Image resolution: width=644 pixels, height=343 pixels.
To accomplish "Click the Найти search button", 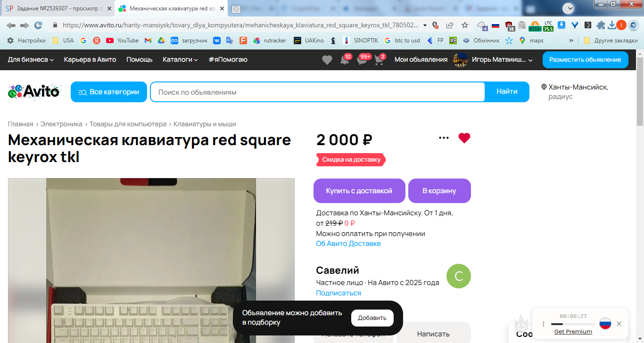I will click(x=507, y=92).
